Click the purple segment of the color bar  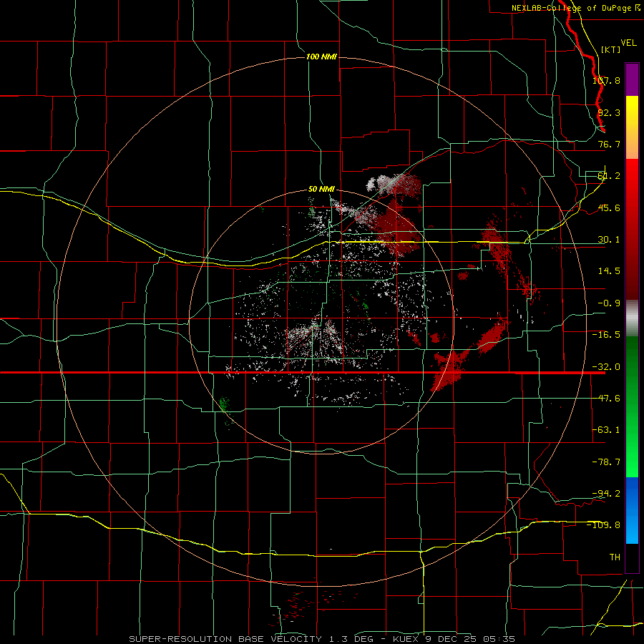[x=632, y=79]
